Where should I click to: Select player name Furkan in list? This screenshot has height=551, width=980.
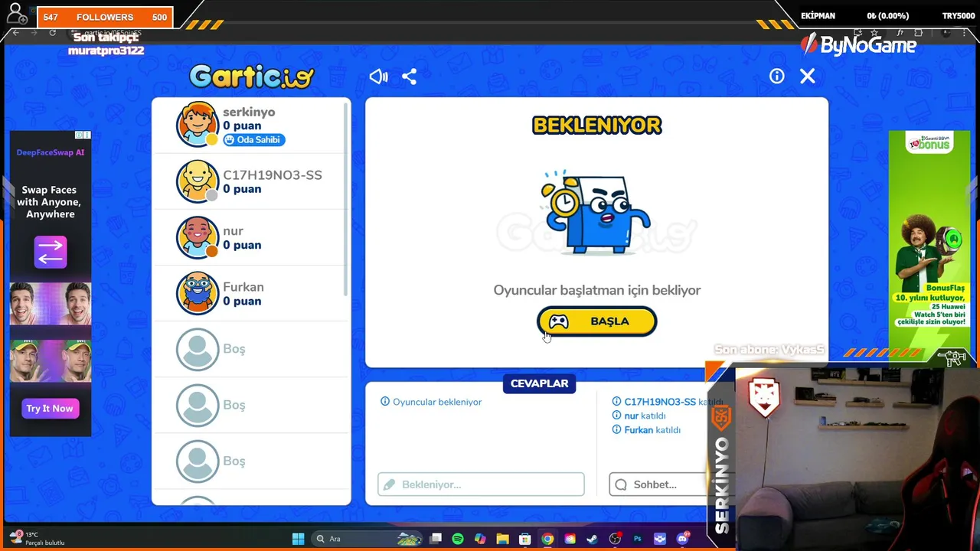[243, 287]
